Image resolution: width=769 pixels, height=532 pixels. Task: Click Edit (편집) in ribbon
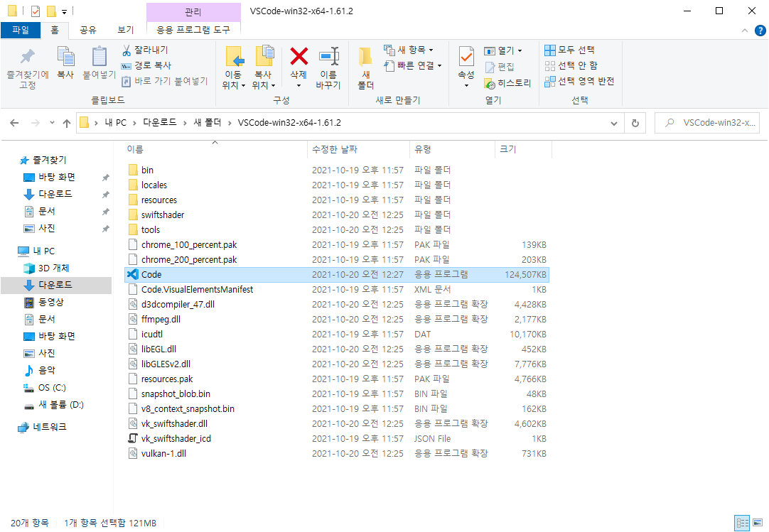click(x=499, y=67)
